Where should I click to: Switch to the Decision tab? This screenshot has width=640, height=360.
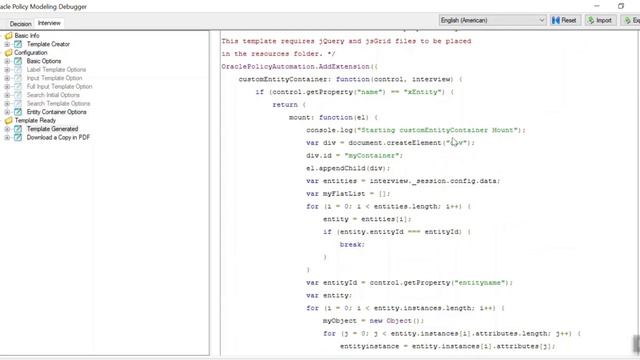20,24
